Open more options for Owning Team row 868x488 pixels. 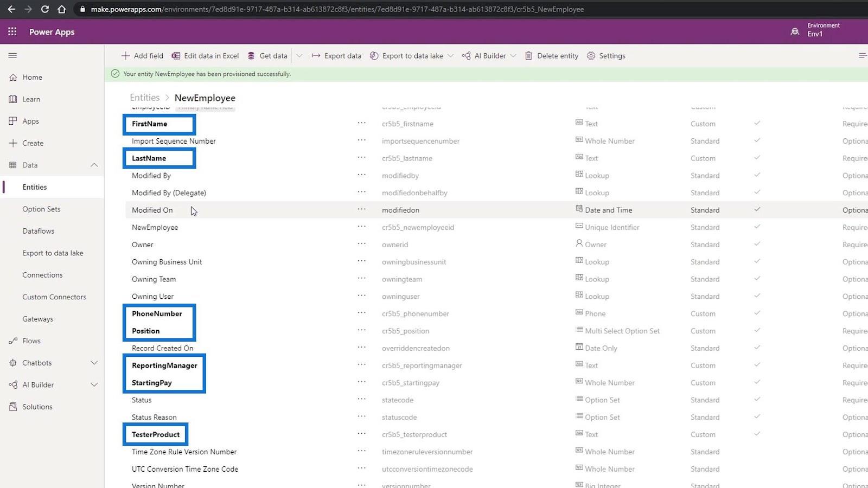(x=361, y=279)
